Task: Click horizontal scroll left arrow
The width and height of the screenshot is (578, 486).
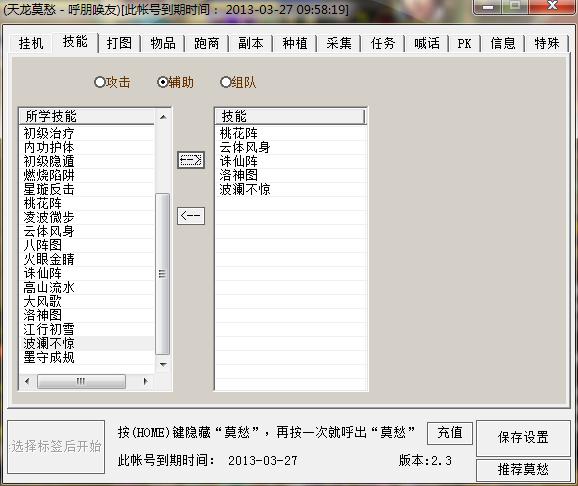Action: [27, 381]
